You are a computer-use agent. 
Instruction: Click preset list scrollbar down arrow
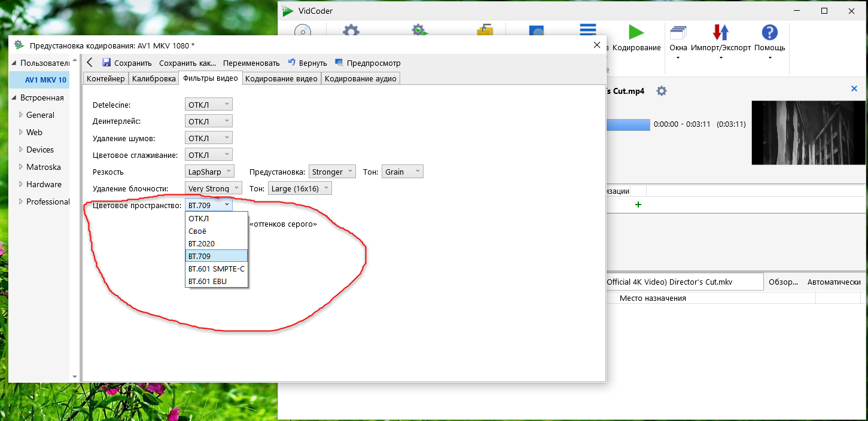(x=75, y=377)
